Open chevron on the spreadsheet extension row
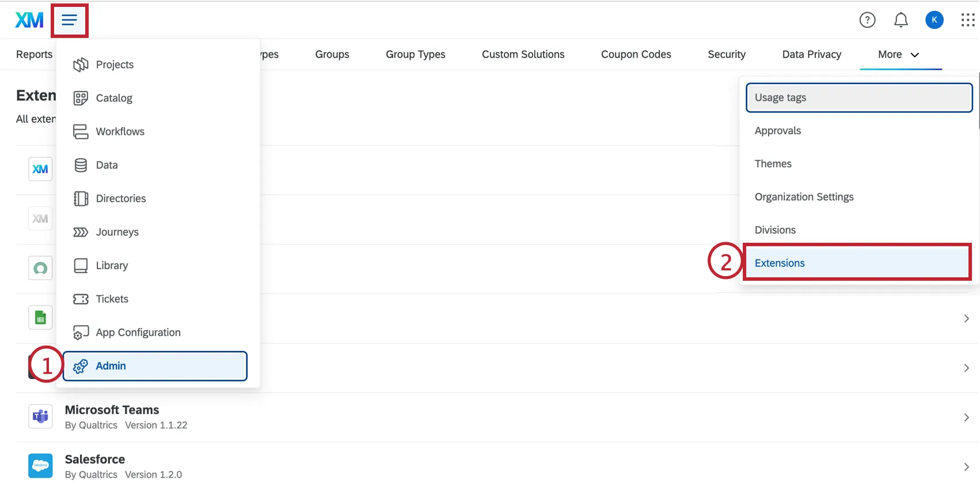The image size is (980, 489). coord(966,319)
